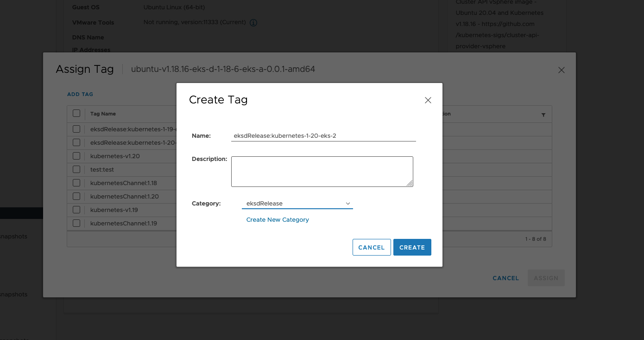
Task: Click the column filter icon in table header
Action: [543, 115]
